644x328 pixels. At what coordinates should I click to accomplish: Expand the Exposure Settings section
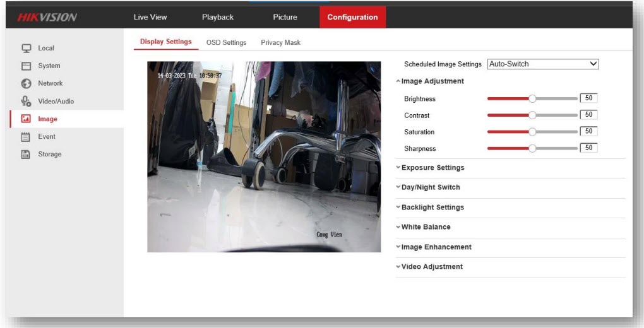[432, 168]
